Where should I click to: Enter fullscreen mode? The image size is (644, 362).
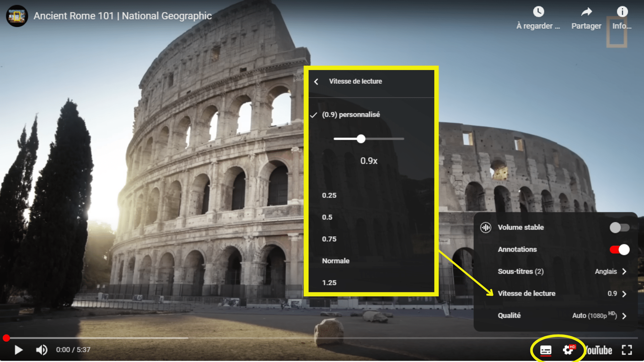pyautogui.click(x=627, y=350)
